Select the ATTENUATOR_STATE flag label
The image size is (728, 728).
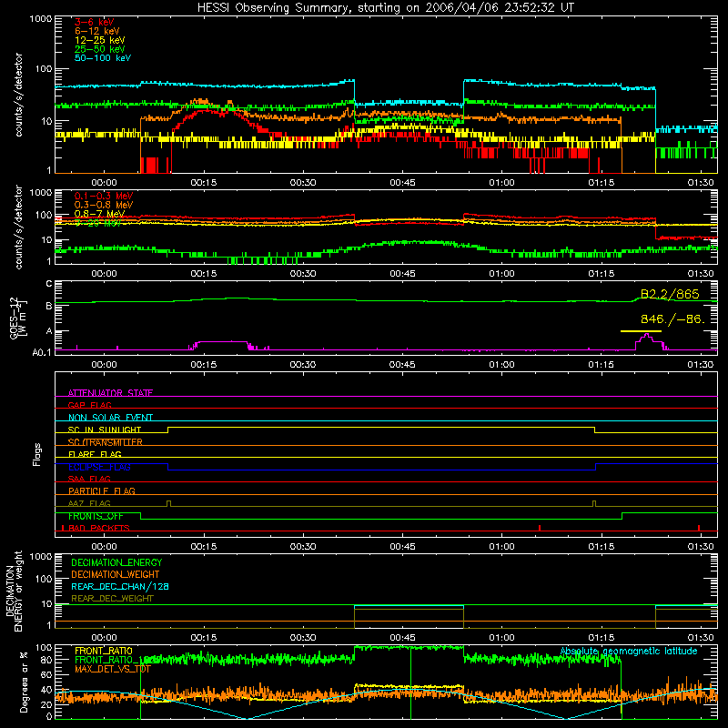point(110,393)
